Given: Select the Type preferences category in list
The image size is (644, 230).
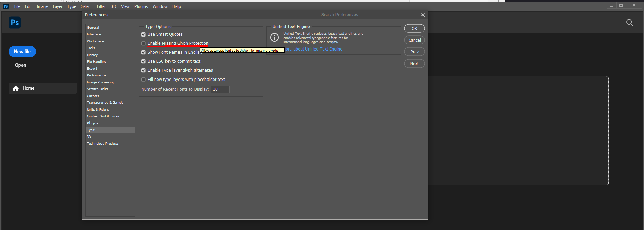Looking at the screenshot, I should (110, 130).
